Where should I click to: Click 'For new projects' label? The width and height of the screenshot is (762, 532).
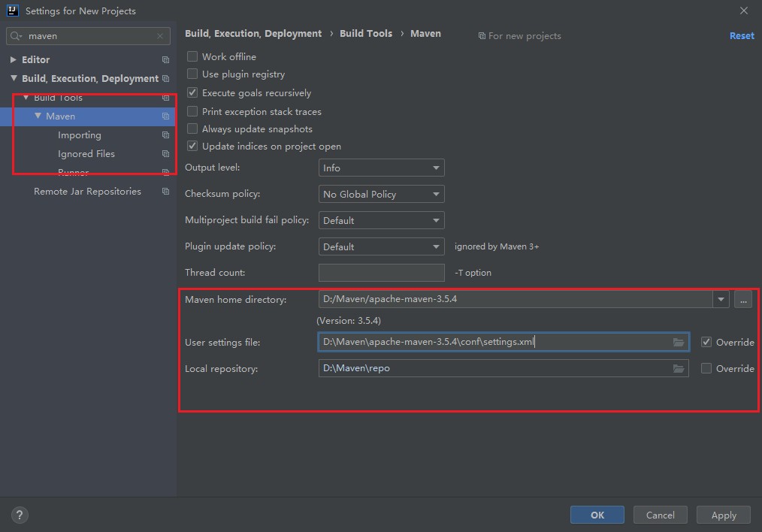pos(525,36)
